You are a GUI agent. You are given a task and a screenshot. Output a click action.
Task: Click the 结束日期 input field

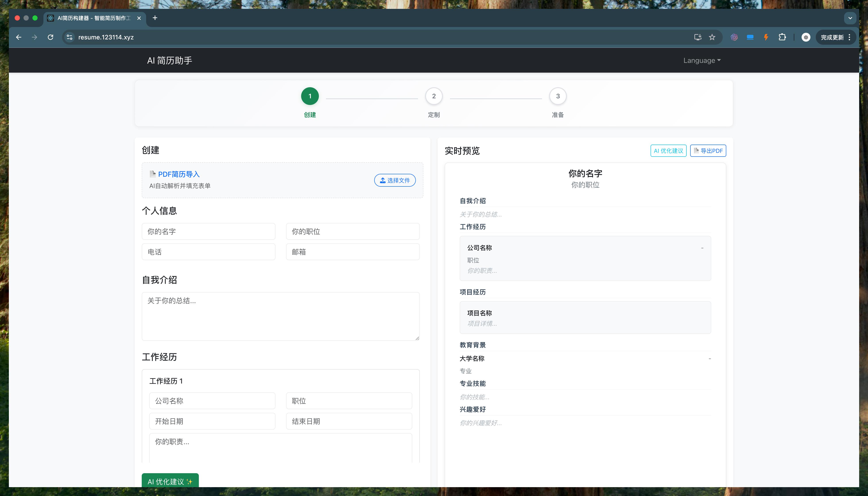[x=349, y=421]
